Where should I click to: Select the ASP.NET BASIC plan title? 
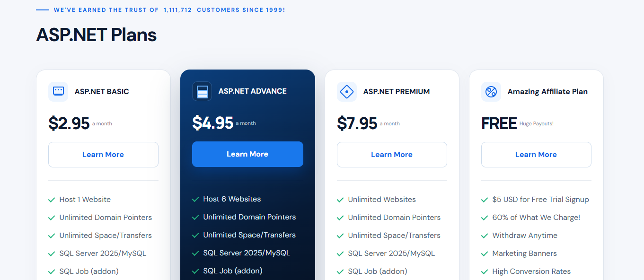102,92
